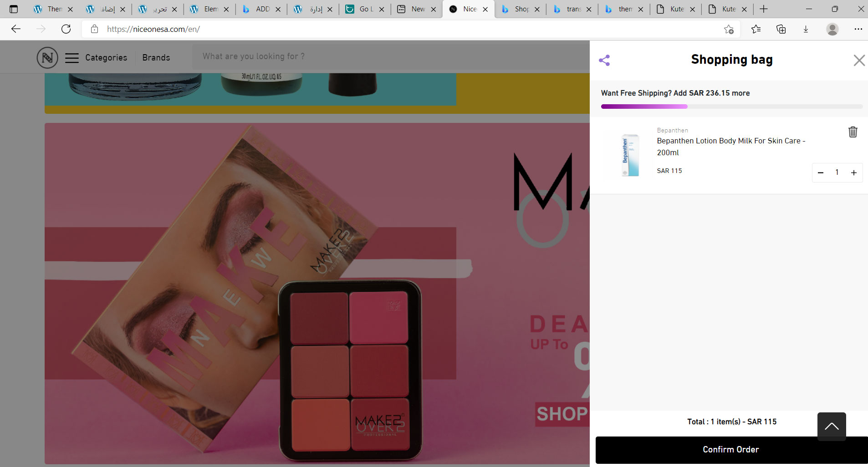Screen dimensions: 868x467
Task: Open the Downloads icon
Action: pos(806,29)
